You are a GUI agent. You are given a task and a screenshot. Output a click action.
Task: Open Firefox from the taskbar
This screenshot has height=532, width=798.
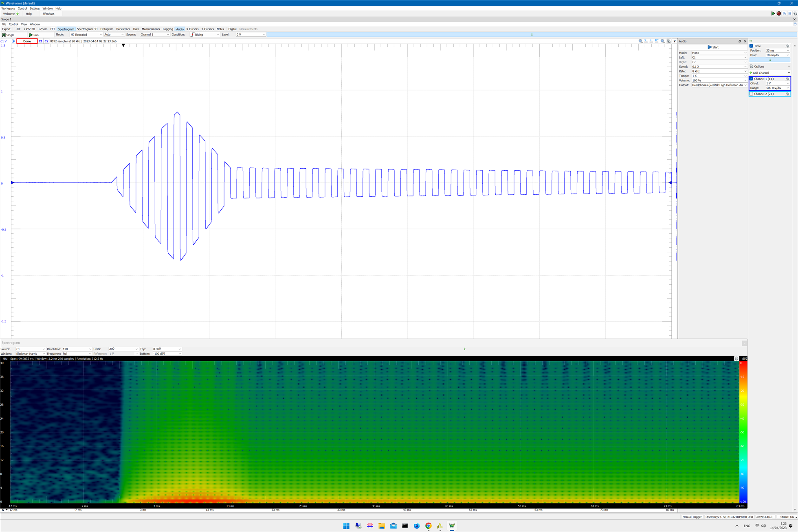click(x=416, y=526)
